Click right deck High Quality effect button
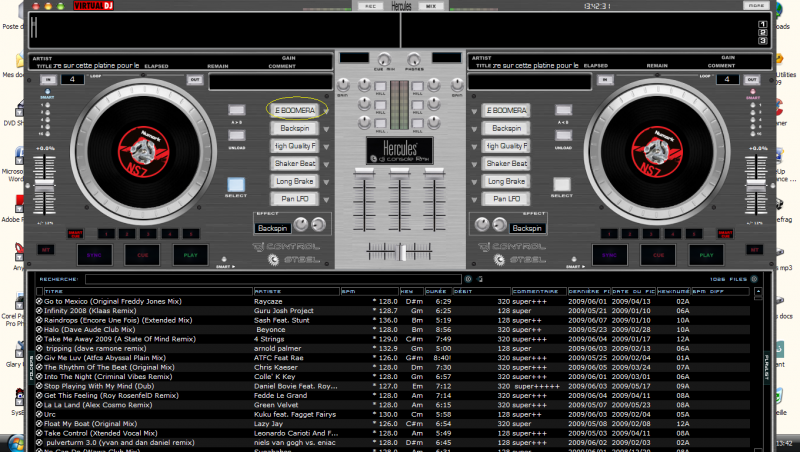 504,146
